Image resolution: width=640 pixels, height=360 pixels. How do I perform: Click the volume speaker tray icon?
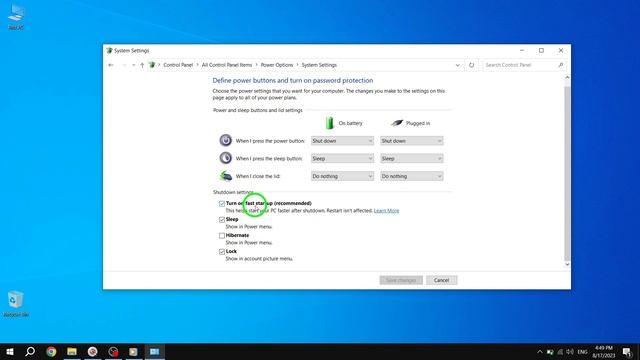tap(570, 352)
